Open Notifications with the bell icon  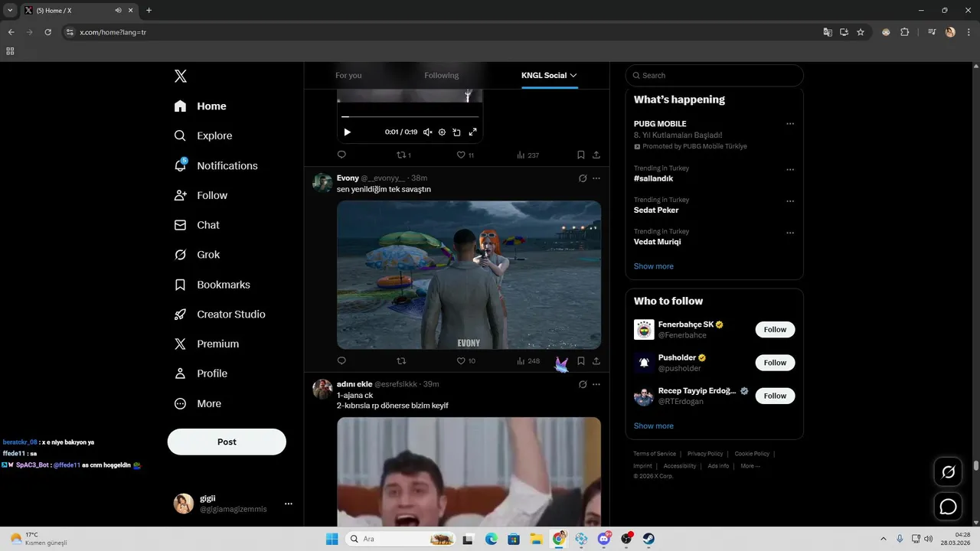216,165
